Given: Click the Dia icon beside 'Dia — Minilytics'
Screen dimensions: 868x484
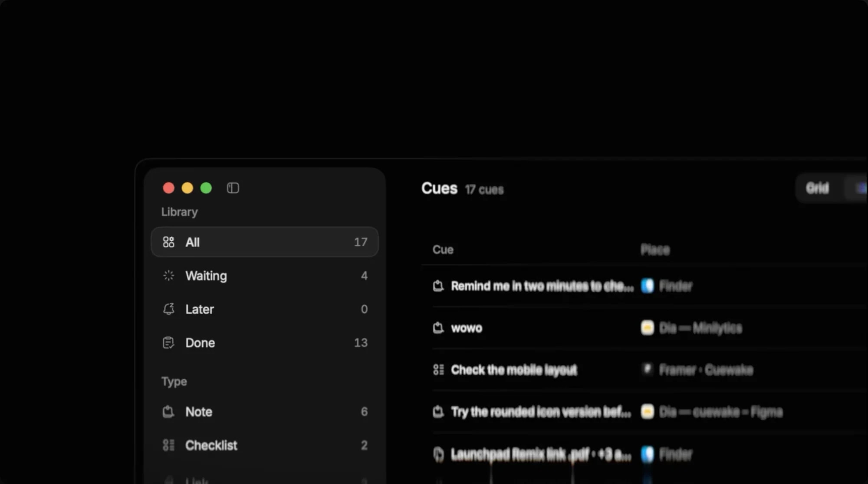Looking at the screenshot, I should coord(647,328).
